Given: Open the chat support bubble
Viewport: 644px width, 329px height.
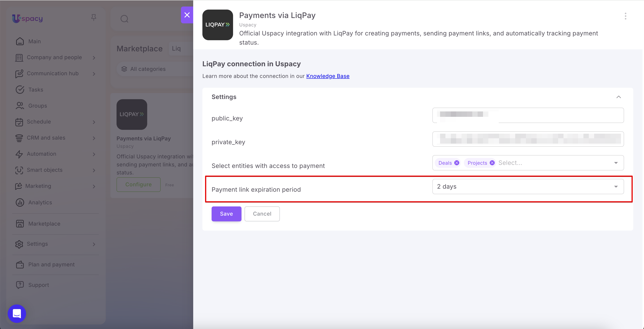Looking at the screenshot, I should coord(17,313).
